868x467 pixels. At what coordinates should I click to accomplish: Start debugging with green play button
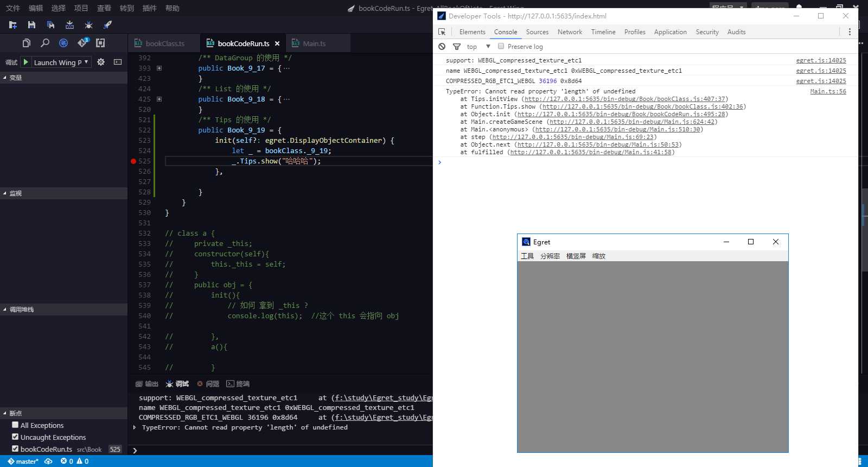pos(25,62)
